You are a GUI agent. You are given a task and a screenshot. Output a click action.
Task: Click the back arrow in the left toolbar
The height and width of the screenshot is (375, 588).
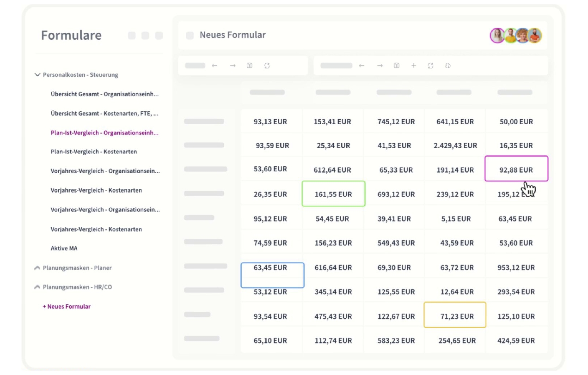click(214, 66)
